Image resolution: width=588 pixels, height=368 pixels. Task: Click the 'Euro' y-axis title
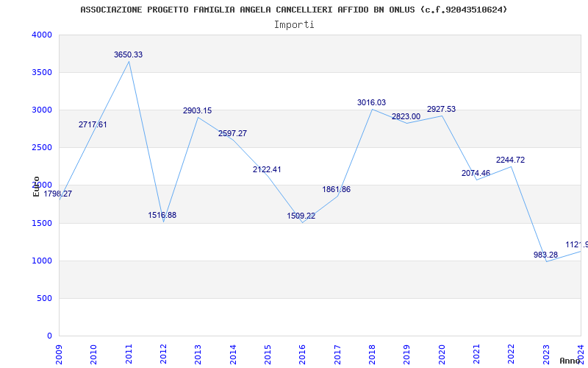pos(36,187)
